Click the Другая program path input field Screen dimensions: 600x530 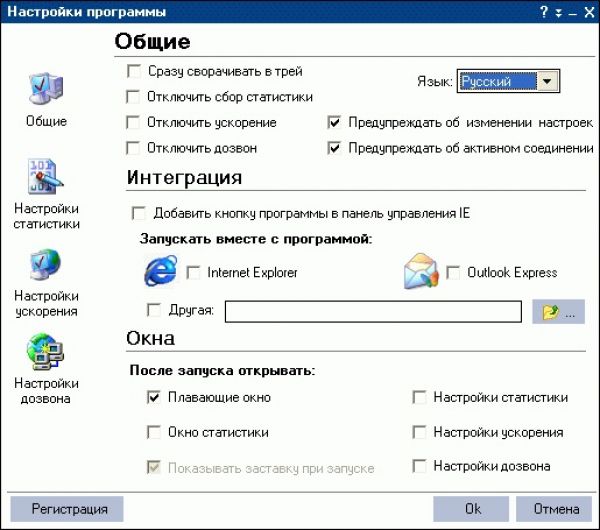(x=373, y=311)
